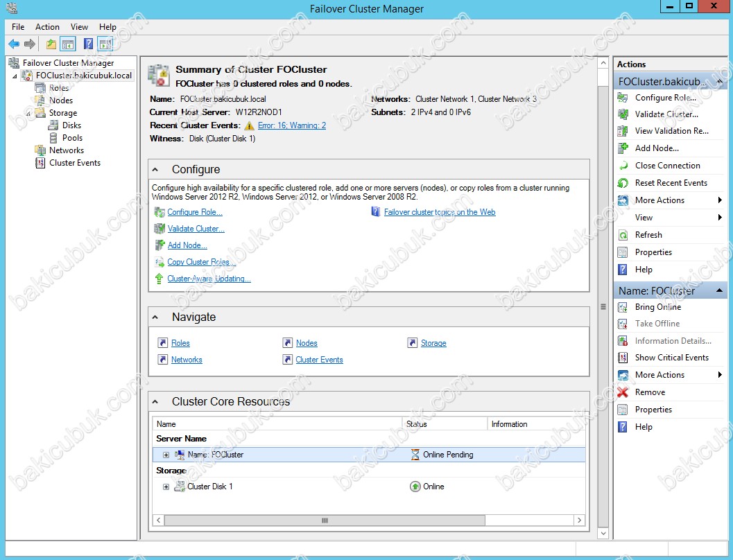The height and width of the screenshot is (560, 733).
Task: Click the Storage link in Navigate section
Action: [x=433, y=343]
